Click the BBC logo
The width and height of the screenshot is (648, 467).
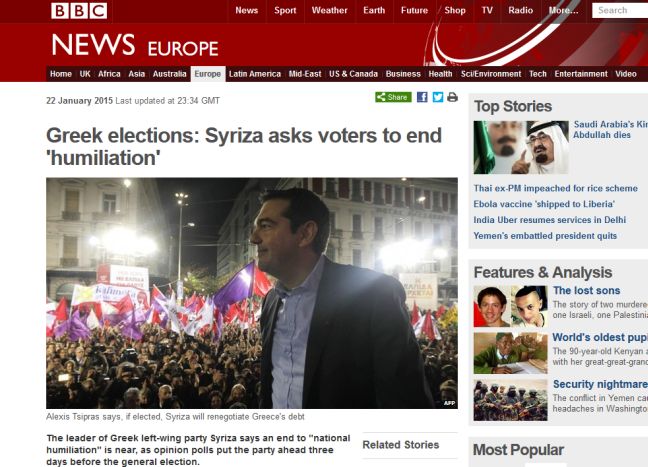[79, 11]
